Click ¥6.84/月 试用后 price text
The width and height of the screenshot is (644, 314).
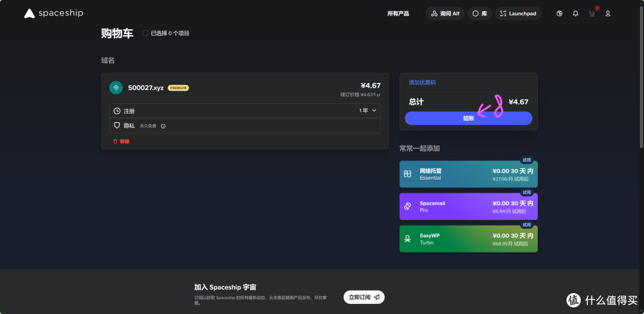510,211
